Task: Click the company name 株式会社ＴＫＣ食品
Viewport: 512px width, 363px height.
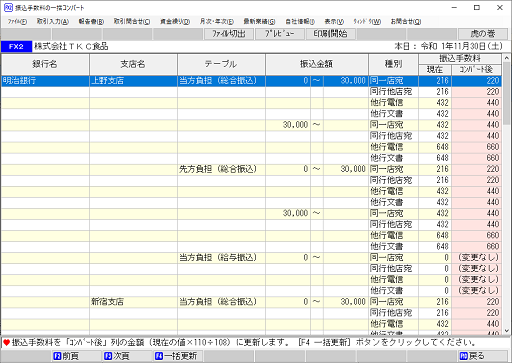Action: (71, 47)
